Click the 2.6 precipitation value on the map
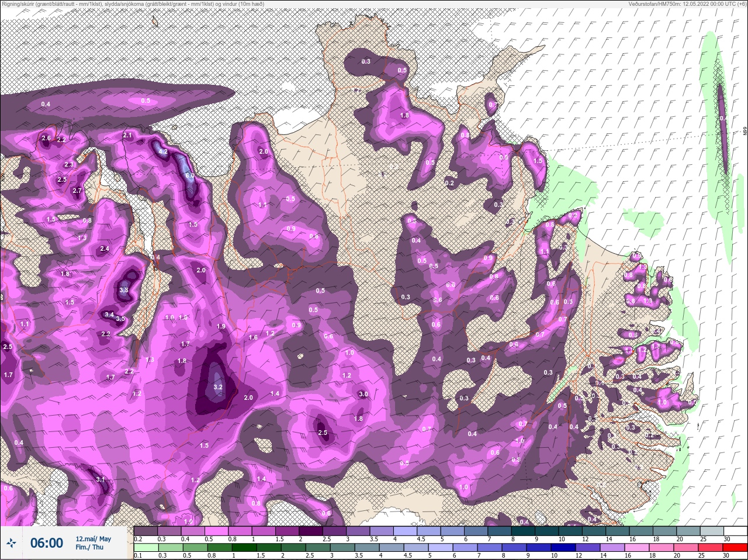The width and height of the screenshot is (748, 560). [47, 139]
